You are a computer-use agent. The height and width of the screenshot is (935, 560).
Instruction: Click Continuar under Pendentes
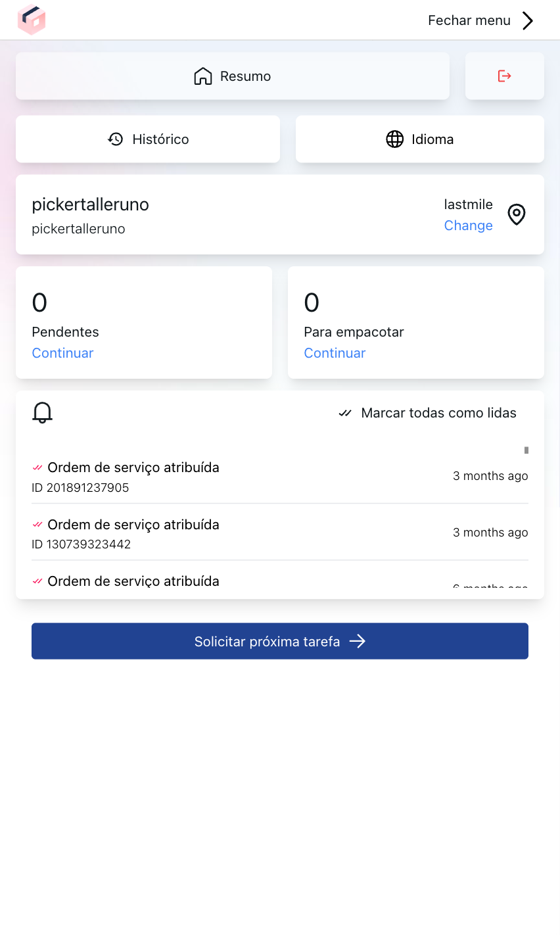62,353
